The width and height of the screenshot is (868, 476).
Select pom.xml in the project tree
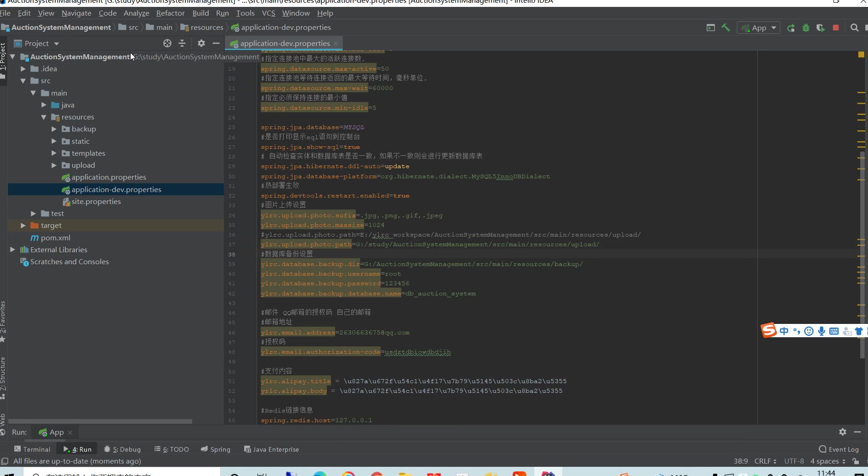[x=55, y=238]
